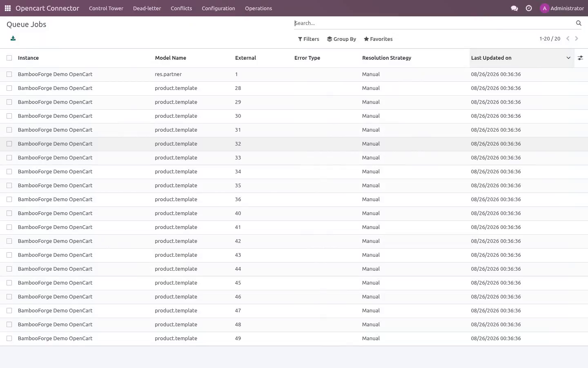Viewport: 588px width, 368px height.
Task: Check the row with External 28
Action: (9, 88)
